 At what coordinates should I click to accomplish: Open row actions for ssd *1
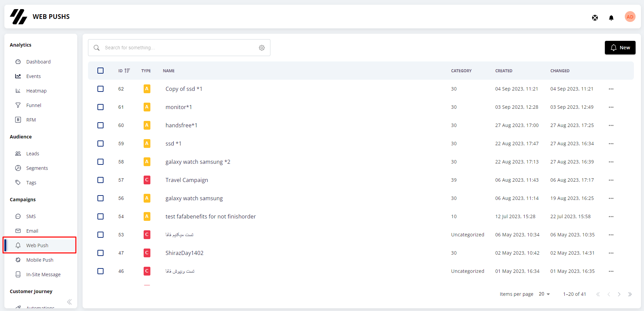coord(611,144)
